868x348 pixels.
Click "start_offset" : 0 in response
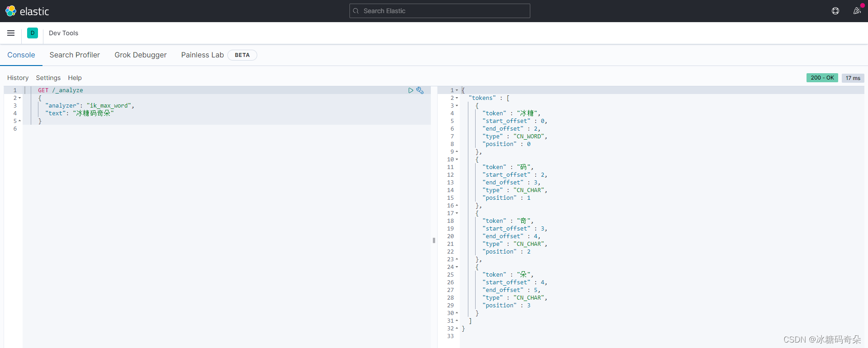(x=513, y=121)
